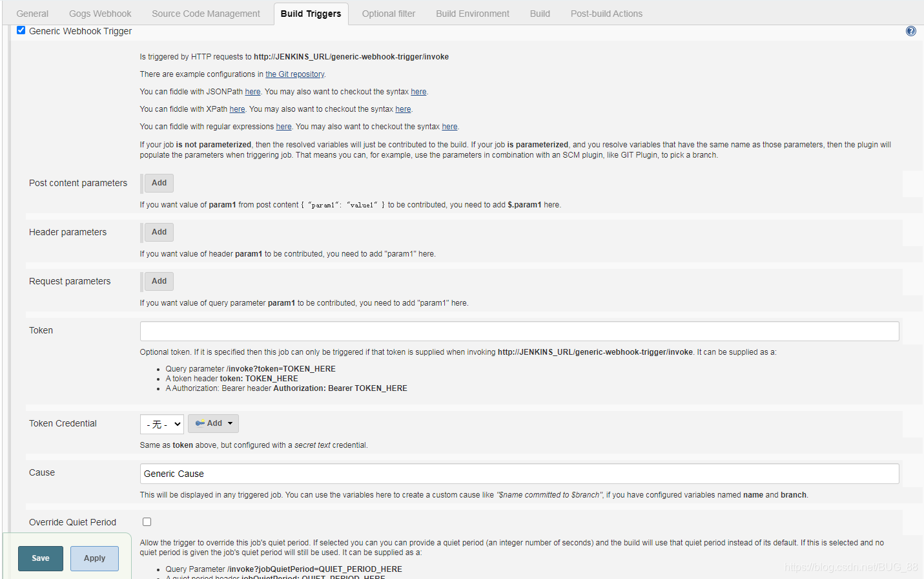Click the JSONPath fiddle "here" link
This screenshot has height=579, width=924.
(252, 91)
